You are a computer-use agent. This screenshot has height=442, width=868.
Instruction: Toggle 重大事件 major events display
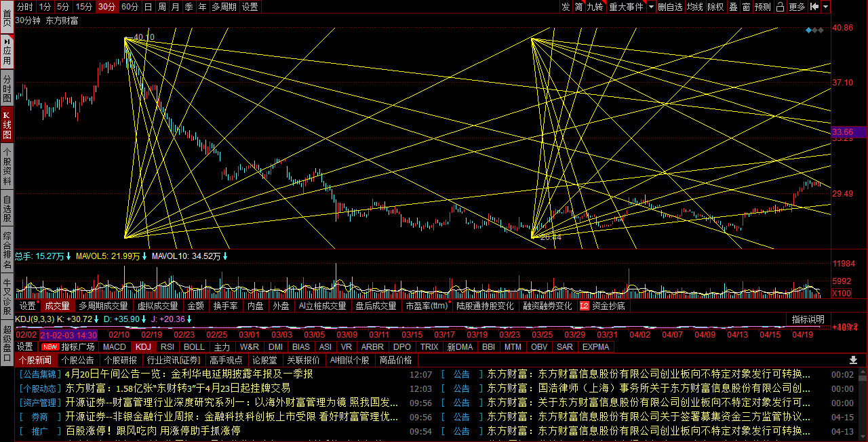626,7
